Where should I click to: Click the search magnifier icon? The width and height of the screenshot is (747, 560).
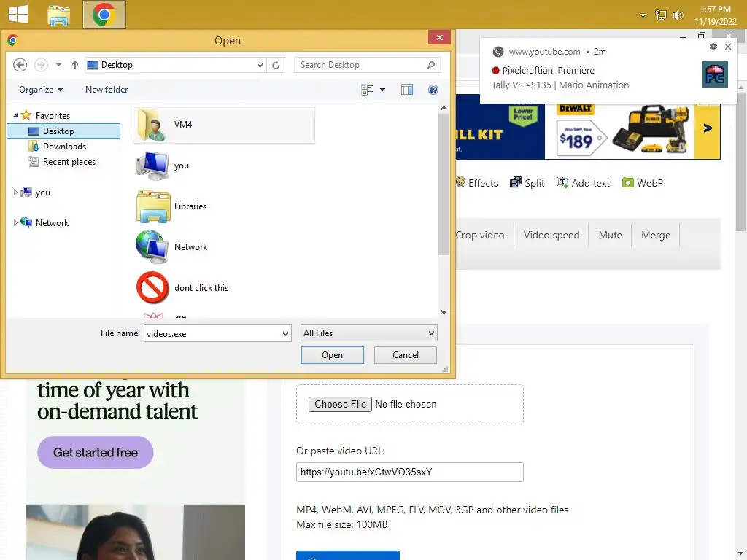(430, 65)
